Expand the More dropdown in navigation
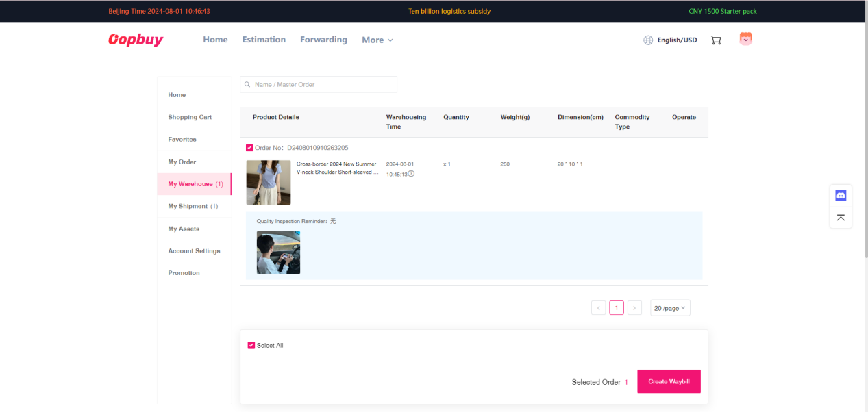Image resolution: width=868 pixels, height=412 pixels. click(377, 40)
